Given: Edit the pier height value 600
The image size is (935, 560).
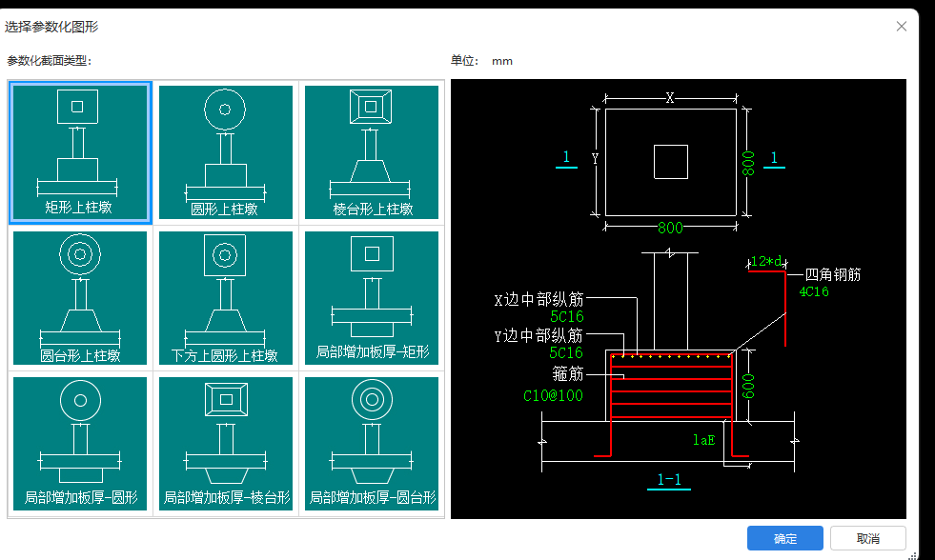Looking at the screenshot, I should tap(748, 386).
